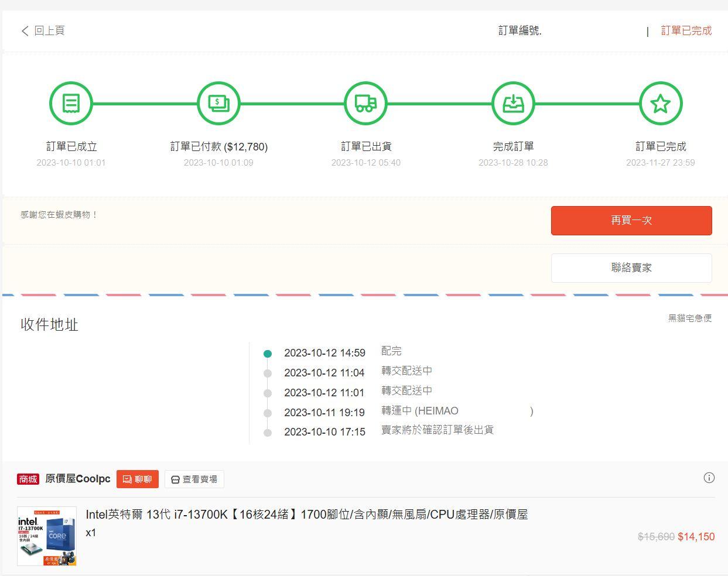Viewport: 728px width, 576px height.
Task: Open the i7-13700K product title link
Action: click(x=307, y=515)
